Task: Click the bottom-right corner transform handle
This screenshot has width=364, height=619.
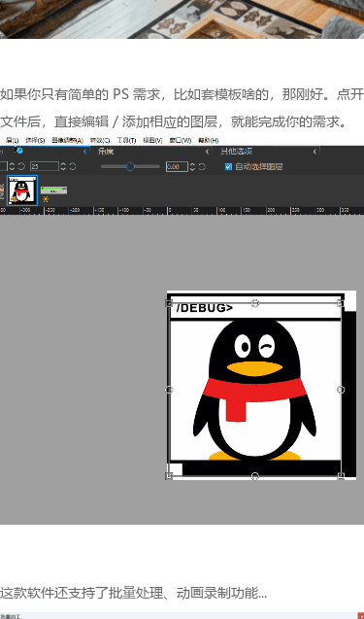Action: pyautogui.click(x=341, y=476)
